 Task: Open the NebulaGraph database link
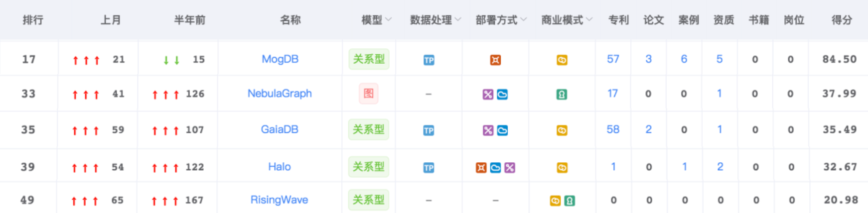(x=280, y=94)
